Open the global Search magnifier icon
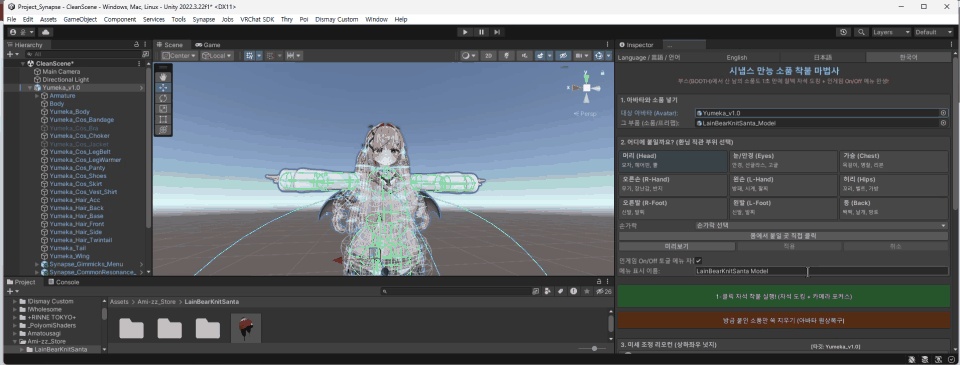 point(861,32)
